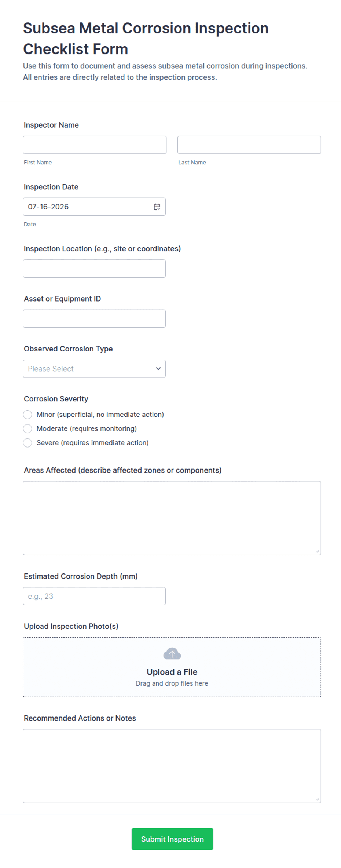The width and height of the screenshot is (341, 868).
Task: Grab Areas Affected resize handle
Action: point(317,551)
